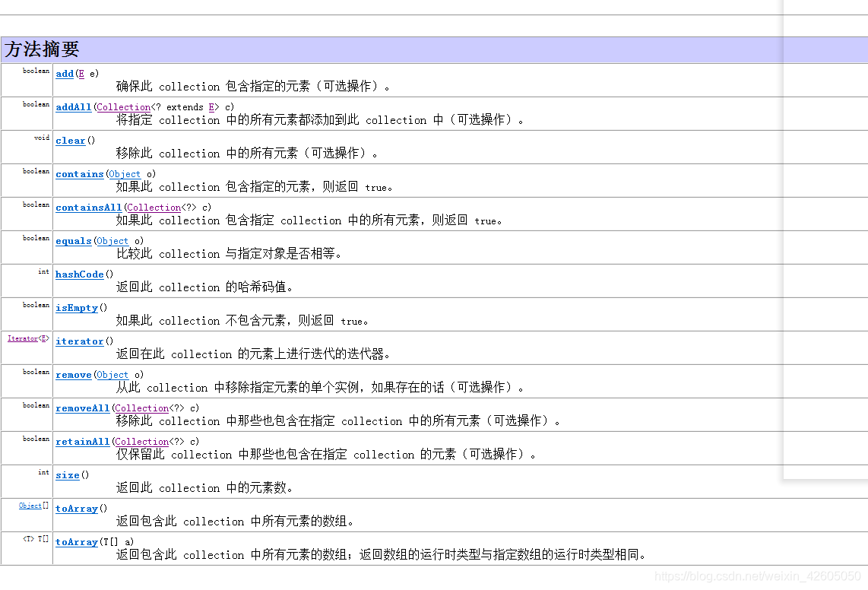868x590 pixels.
Task: Click Object parameter link in remove row
Action: tap(112, 375)
